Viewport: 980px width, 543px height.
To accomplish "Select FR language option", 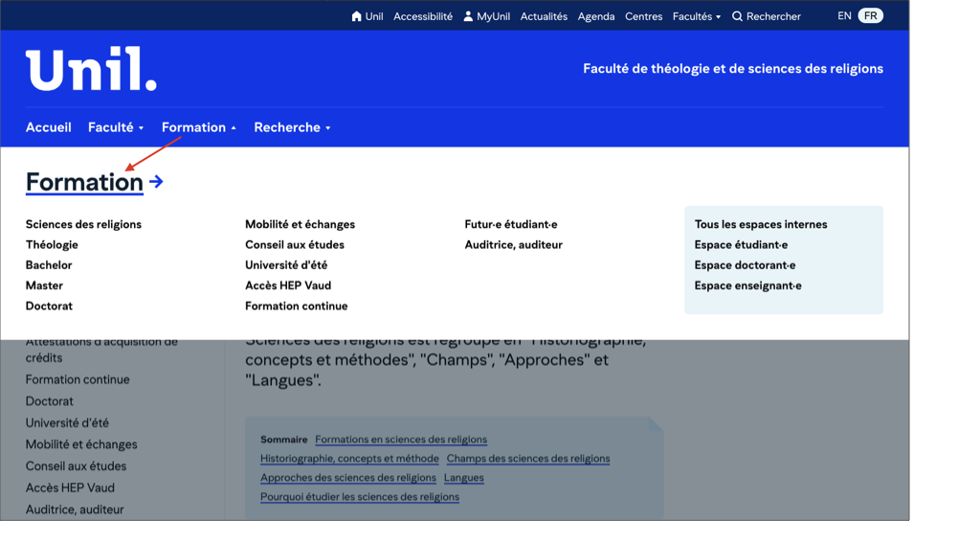I will [870, 16].
